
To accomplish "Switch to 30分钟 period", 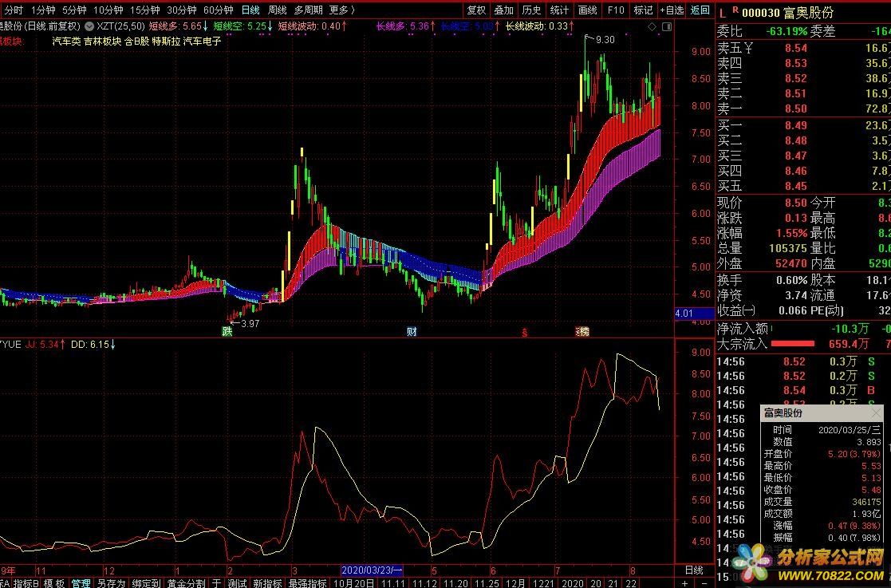I will coord(181,10).
